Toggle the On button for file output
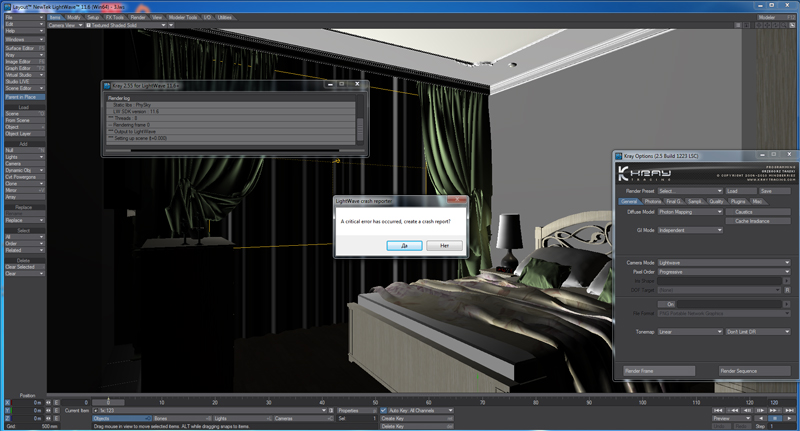This screenshot has width=800, height=431. tap(672, 303)
